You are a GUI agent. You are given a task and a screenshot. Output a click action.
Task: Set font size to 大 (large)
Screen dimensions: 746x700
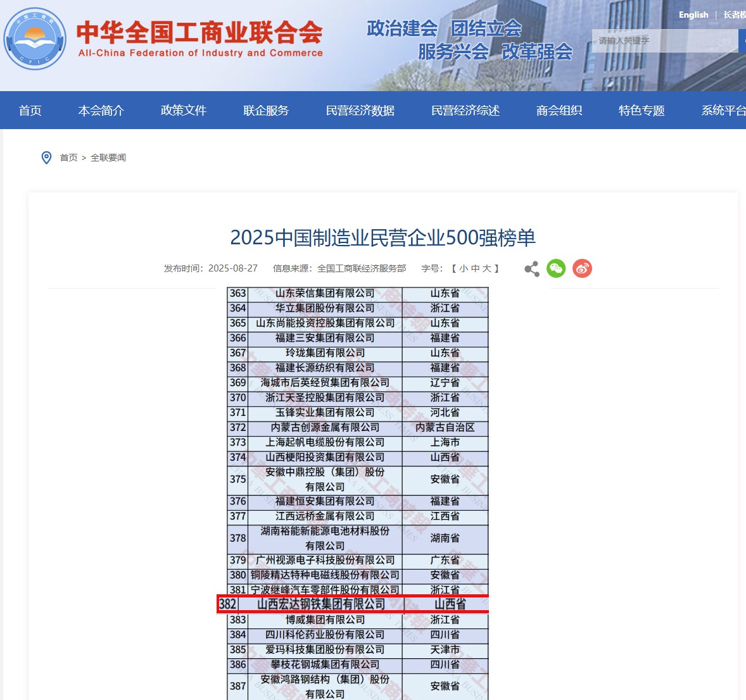(x=486, y=268)
